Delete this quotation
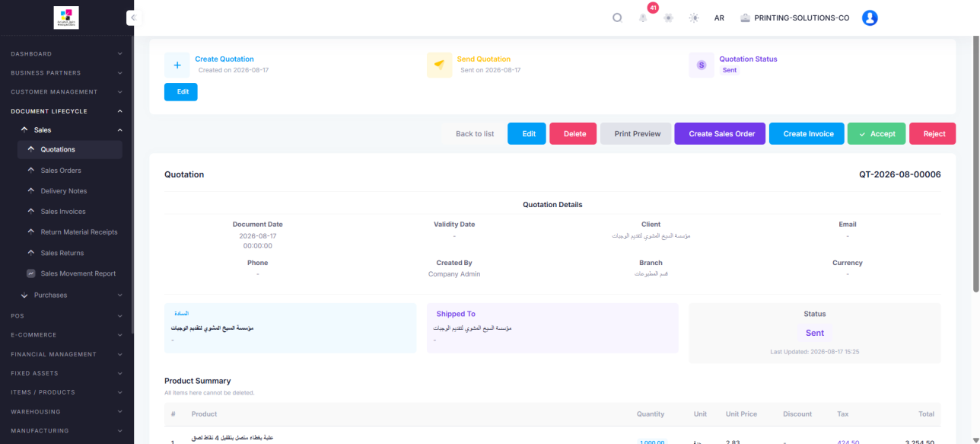980x444 pixels. 574,133
